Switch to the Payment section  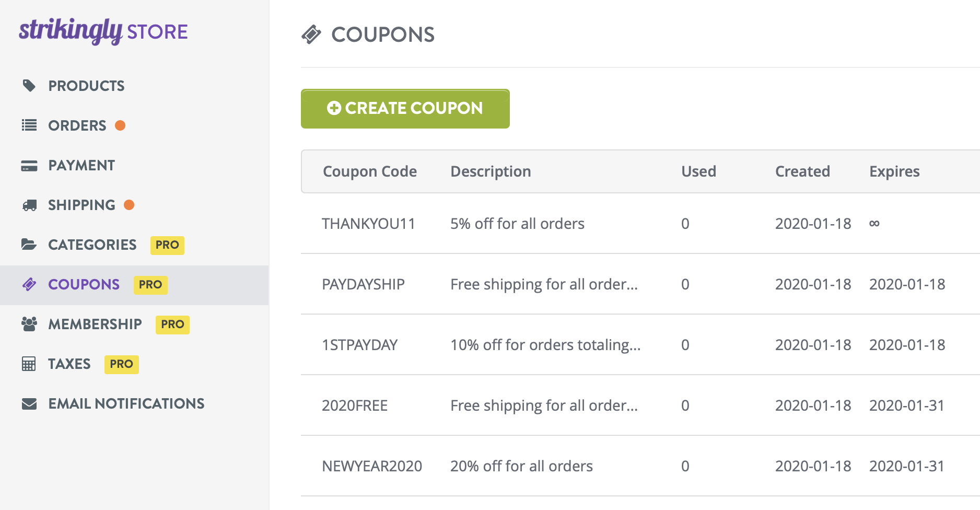(x=81, y=165)
